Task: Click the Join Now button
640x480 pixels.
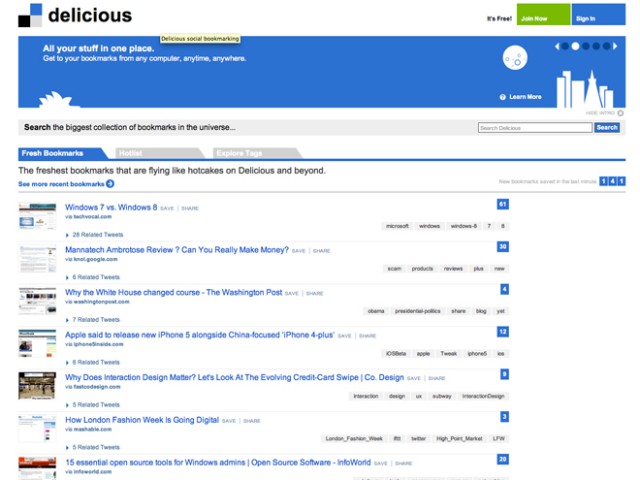Action: point(543,14)
